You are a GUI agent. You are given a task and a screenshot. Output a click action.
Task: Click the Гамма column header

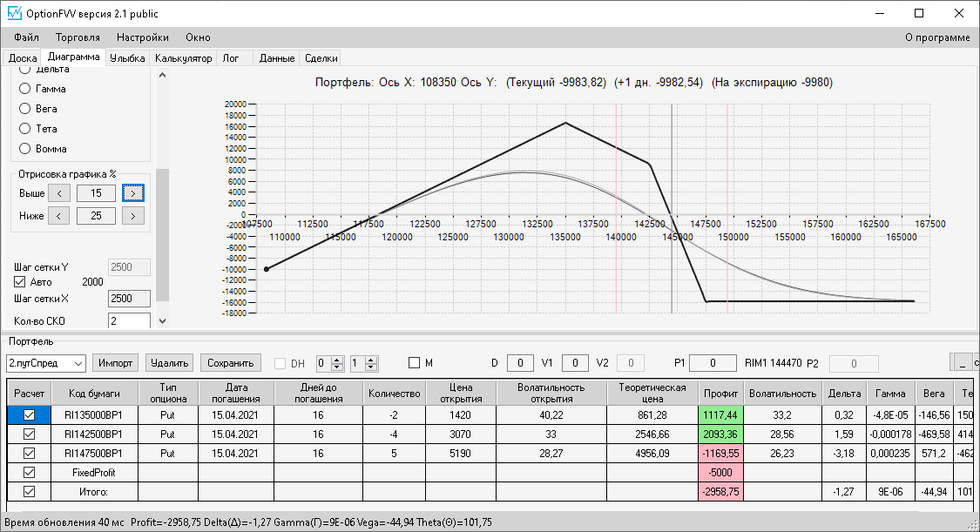[x=890, y=394]
